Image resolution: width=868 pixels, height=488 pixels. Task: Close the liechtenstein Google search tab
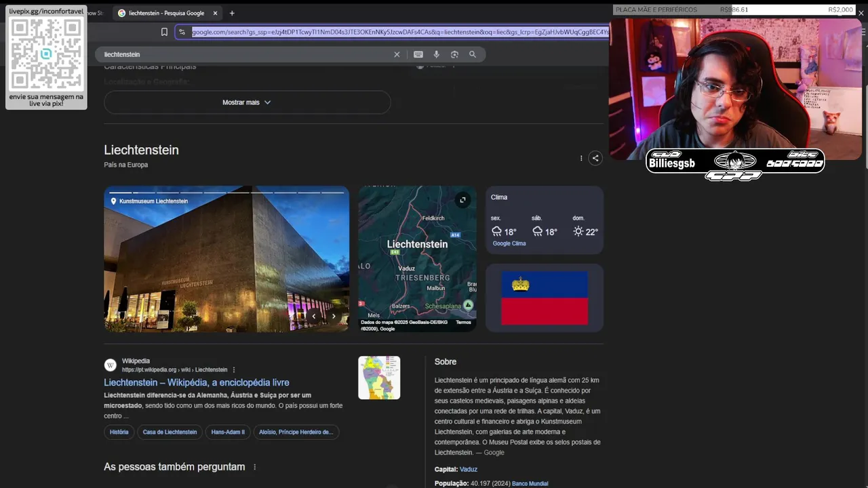pos(216,13)
